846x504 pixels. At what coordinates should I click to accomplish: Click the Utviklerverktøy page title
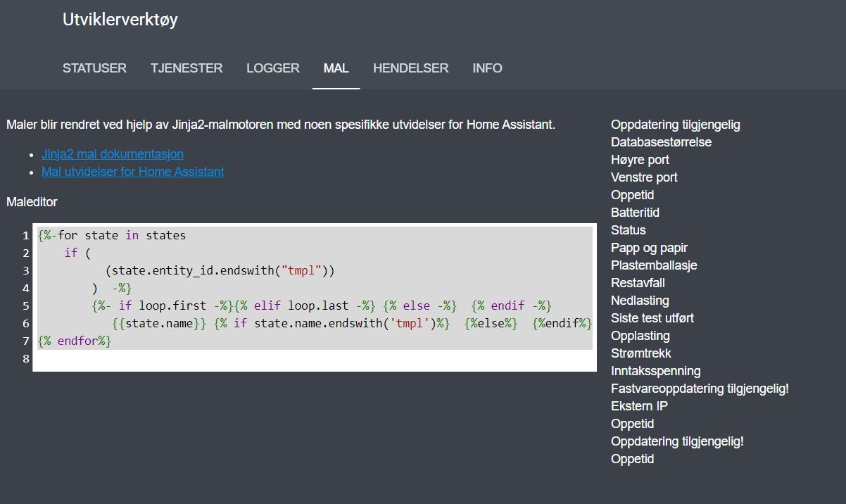point(120,20)
